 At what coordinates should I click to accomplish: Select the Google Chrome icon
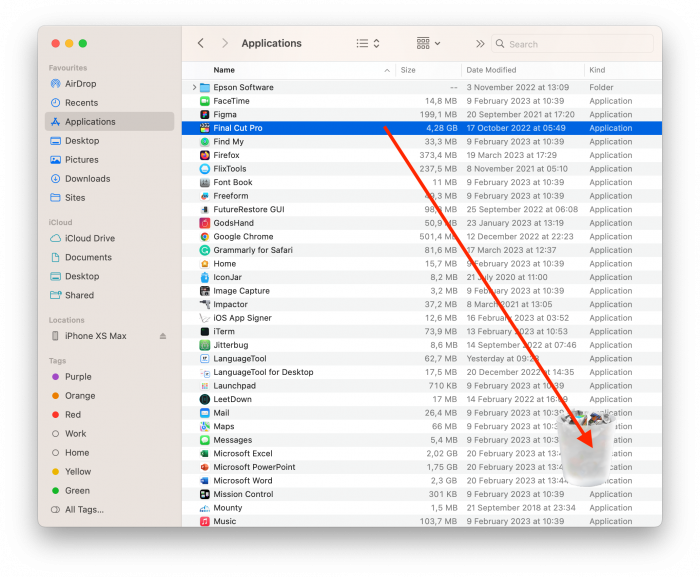tap(204, 237)
